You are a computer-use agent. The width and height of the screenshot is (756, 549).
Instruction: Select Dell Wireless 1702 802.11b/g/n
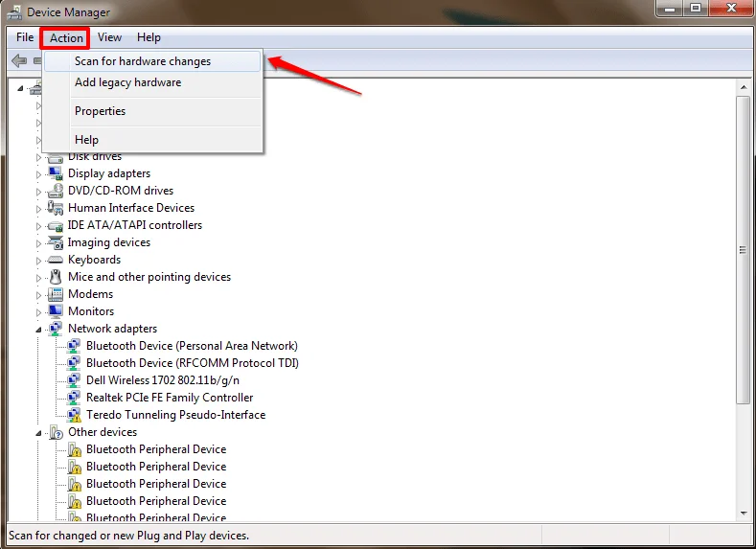pyautogui.click(x=163, y=380)
